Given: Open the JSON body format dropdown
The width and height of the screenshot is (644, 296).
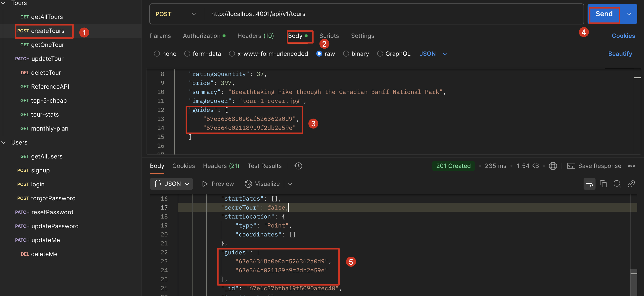Looking at the screenshot, I should click(433, 54).
